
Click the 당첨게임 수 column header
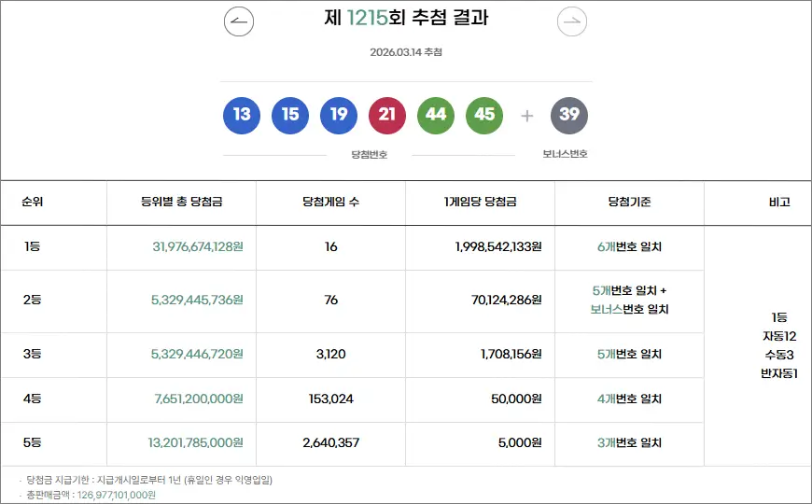point(330,203)
